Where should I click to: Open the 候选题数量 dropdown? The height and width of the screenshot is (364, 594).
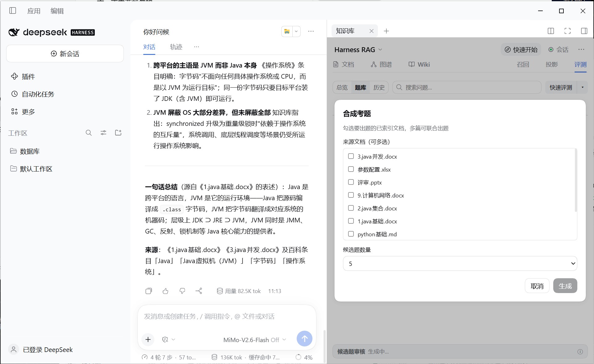tap(460, 263)
